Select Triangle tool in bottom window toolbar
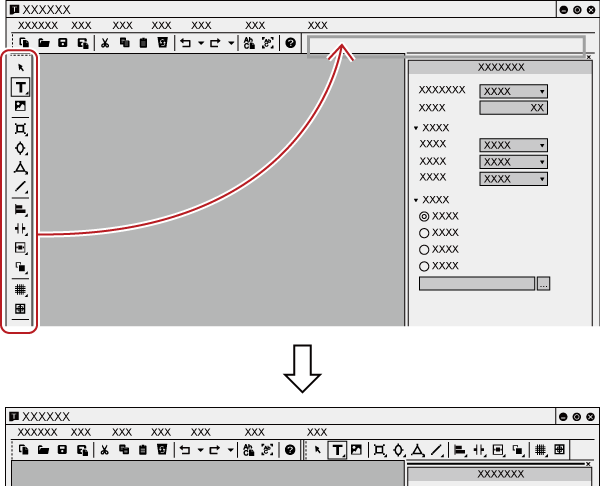The height and width of the screenshot is (486, 600). [417, 450]
